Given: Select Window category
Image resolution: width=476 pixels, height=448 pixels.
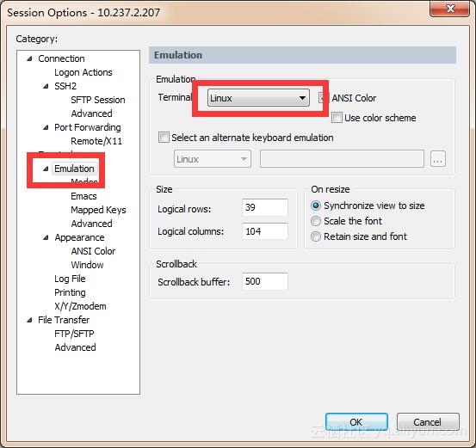Looking at the screenshot, I should click(88, 265).
